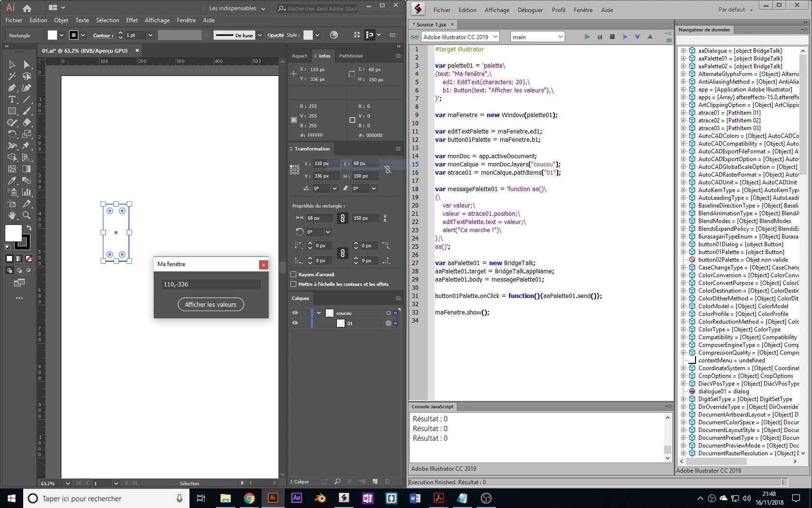Enable the Rayons d'arrondi checkbox

(293, 274)
